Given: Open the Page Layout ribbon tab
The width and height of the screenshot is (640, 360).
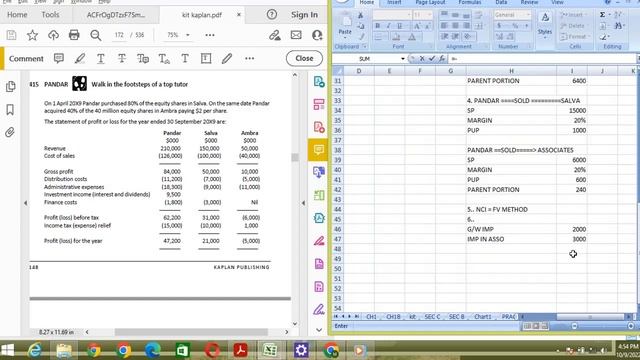Looking at the screenshot, I should click(430, 2).
